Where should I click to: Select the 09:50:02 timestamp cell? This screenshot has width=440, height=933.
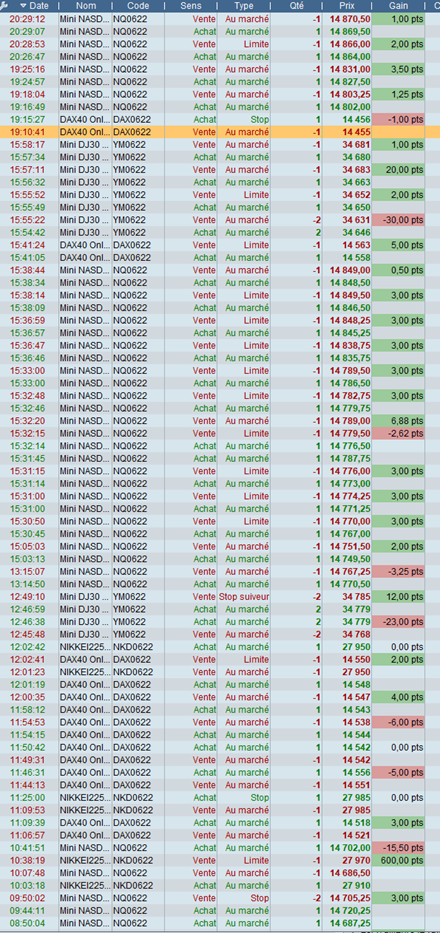pos(28,898)
